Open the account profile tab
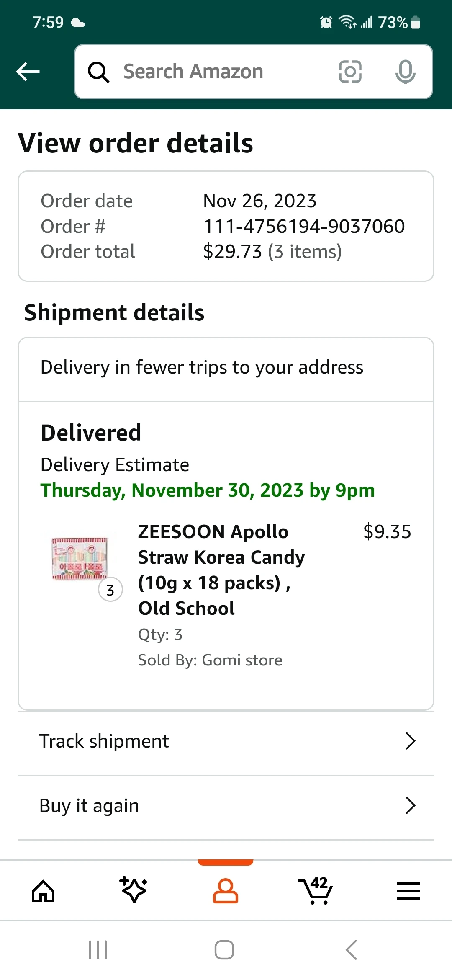 coord(226,890)
